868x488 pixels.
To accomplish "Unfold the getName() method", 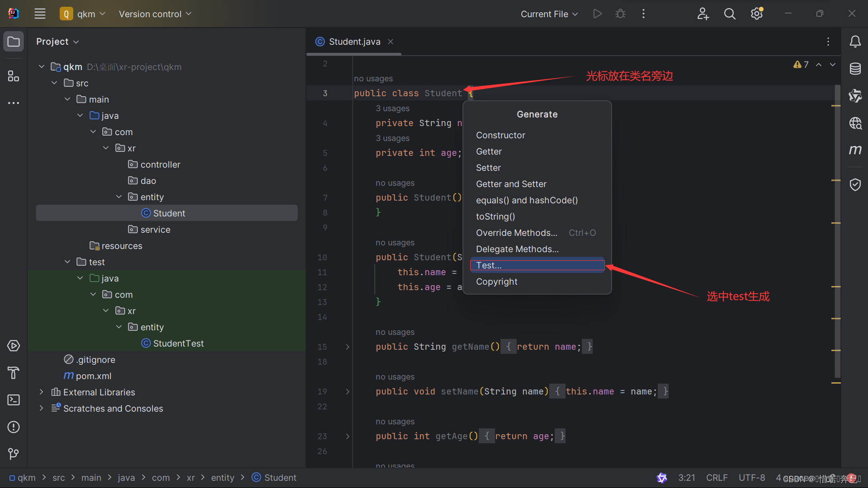I will click(348, 347).
